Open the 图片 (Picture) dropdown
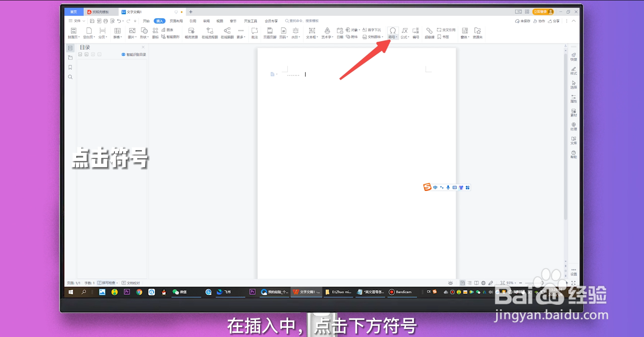 tap(132, 33)
